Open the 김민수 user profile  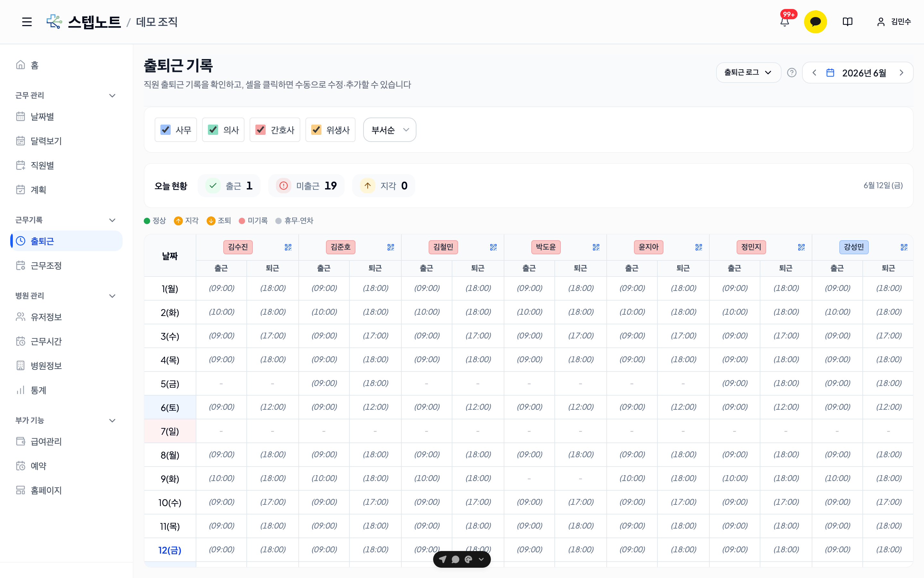[894, 22]
